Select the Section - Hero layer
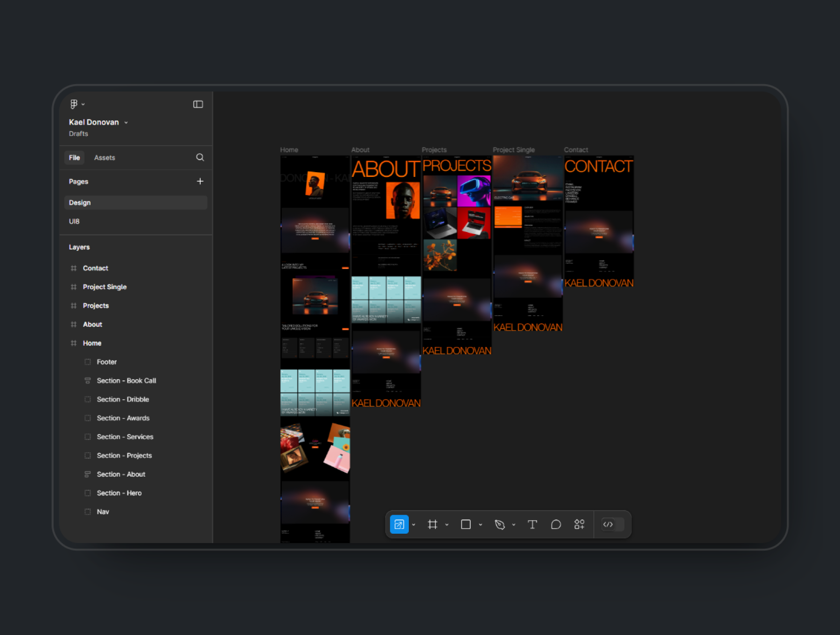 119,493
